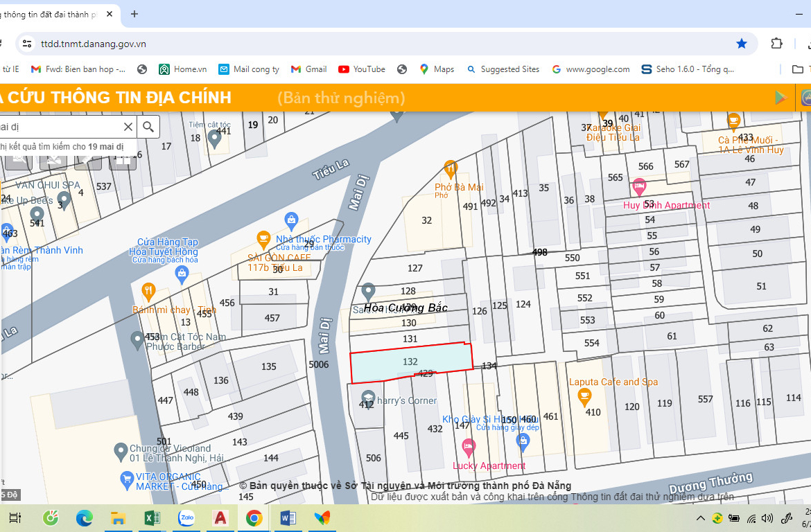Open Excel from the taskbar
The height and width of the screenshot is (532, 811).
(152, 517)
